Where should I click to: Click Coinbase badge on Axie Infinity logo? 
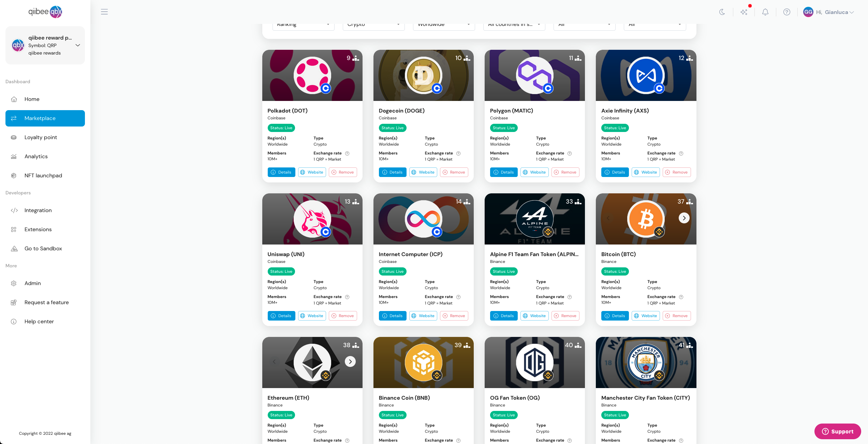pos(659,88)
